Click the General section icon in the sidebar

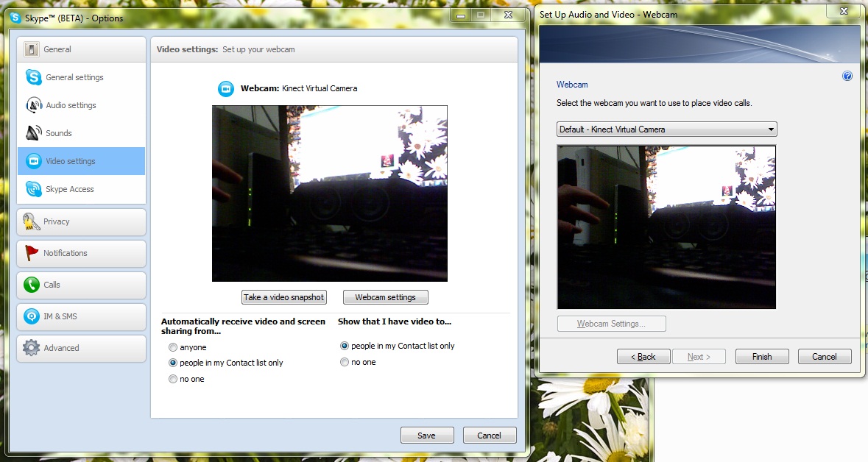[32, 49]
